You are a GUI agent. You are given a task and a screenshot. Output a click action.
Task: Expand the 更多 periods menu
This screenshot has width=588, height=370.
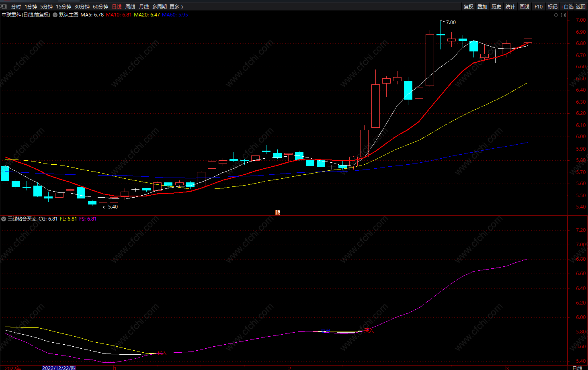176,7
